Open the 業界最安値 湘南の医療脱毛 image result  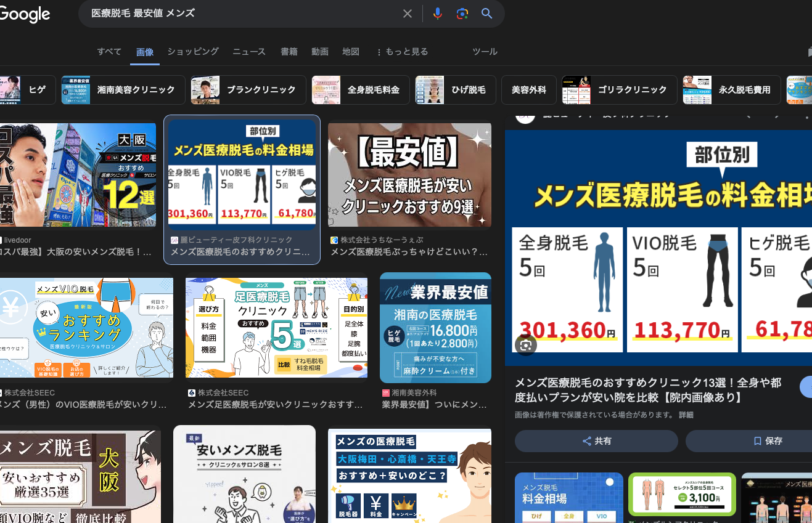pyautogui.click(x=435, y=328)
